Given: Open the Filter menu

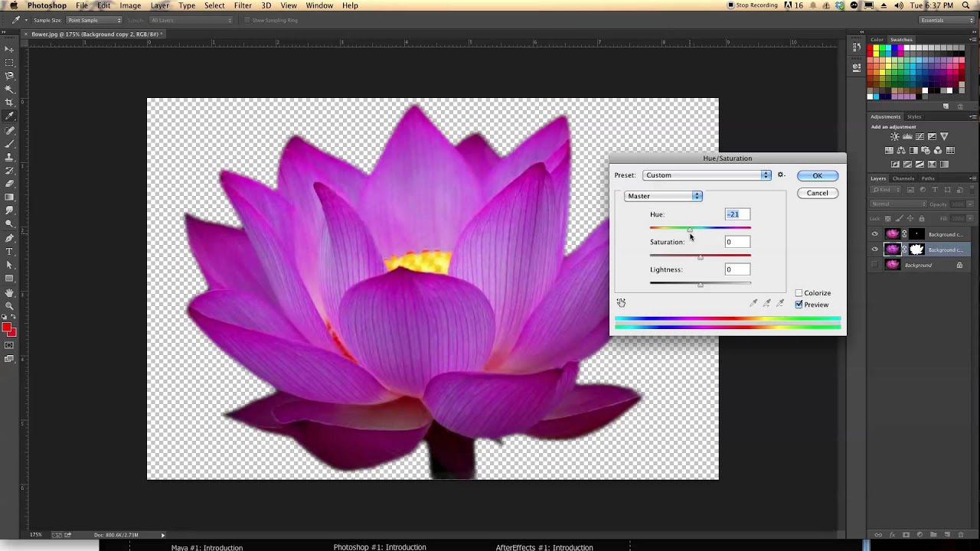Looking at the screenshot, I should tap(243, 5).
